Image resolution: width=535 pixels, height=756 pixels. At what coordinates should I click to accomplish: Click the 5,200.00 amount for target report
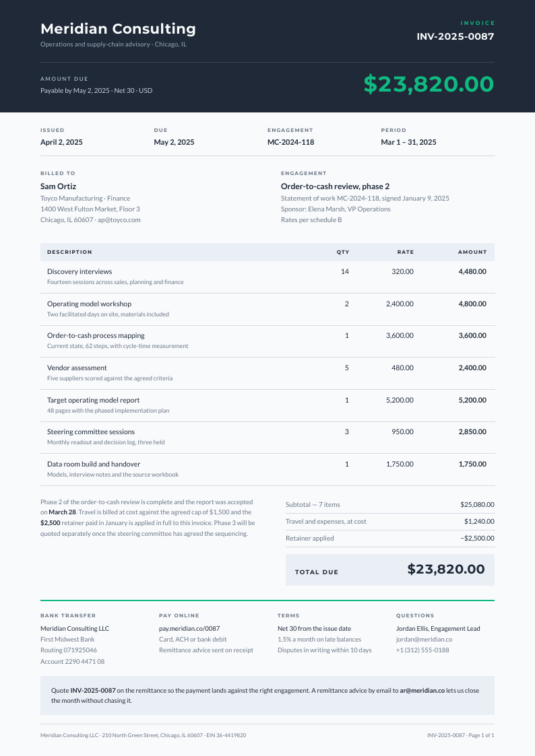point(472,400)
